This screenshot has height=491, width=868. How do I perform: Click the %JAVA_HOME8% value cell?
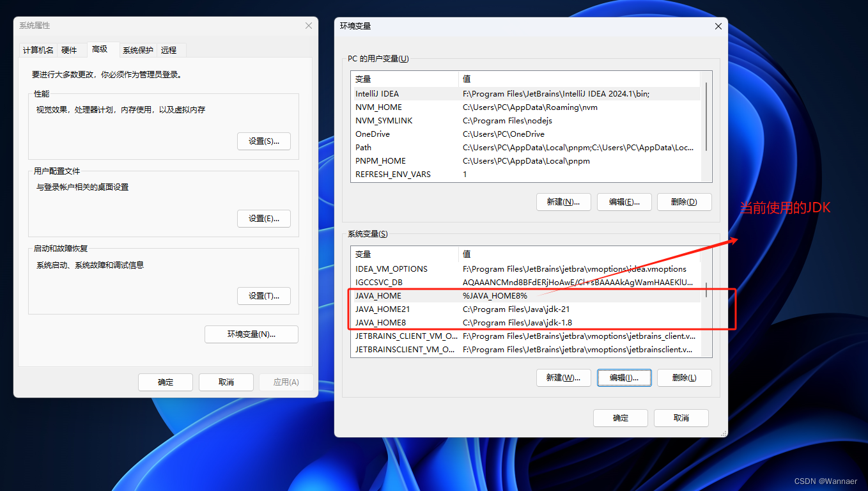point(495,296)
